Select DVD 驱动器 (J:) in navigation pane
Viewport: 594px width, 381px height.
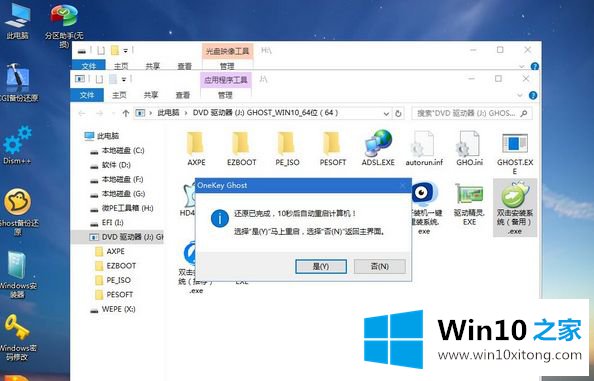(117, 237)
